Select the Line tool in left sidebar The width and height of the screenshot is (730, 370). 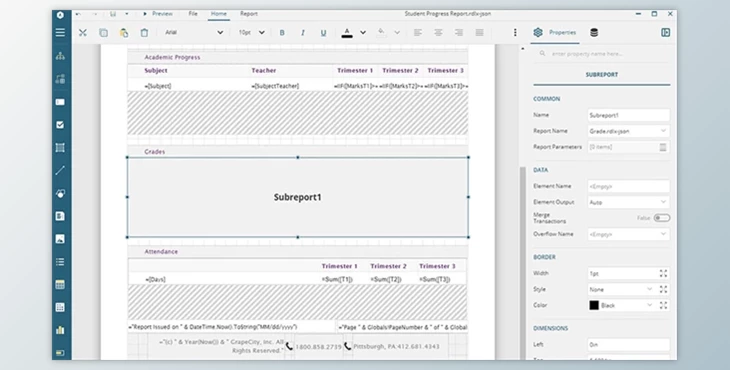[60, 170]
